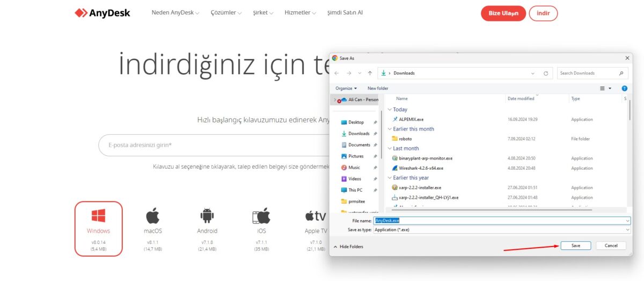Click the Downloads path in address bar
Screen dimensions: 644x281
point(404,73)
